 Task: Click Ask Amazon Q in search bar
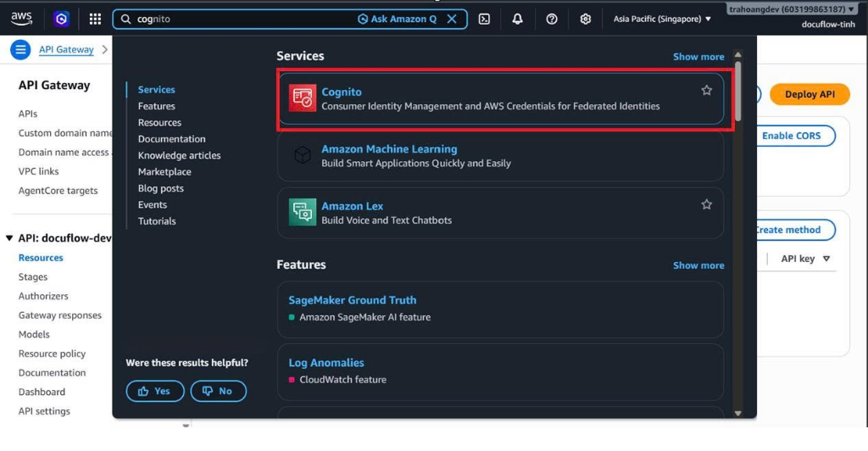(398, 19)
